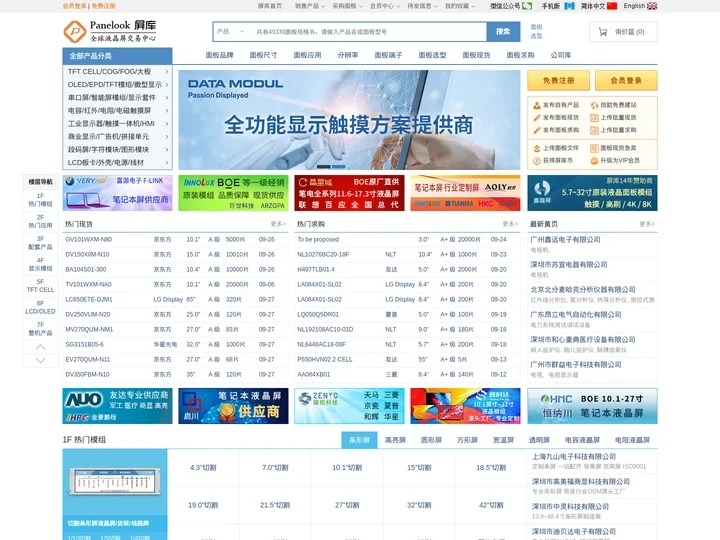Screen dimensions: 720x540
Task: Jump to floor 5F TFT CELL
Action: click(40, 286)
